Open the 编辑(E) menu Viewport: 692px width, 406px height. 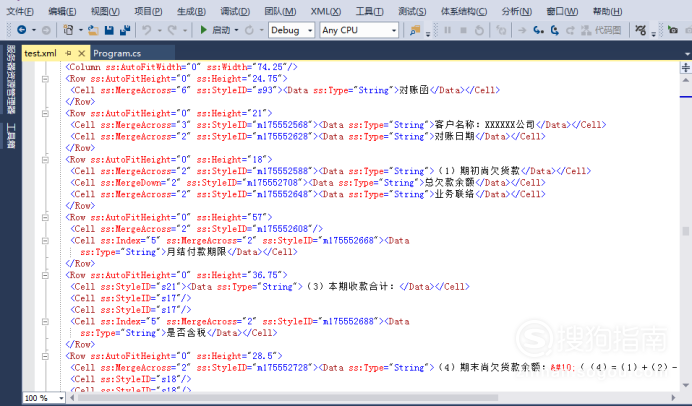pos(62,11)
